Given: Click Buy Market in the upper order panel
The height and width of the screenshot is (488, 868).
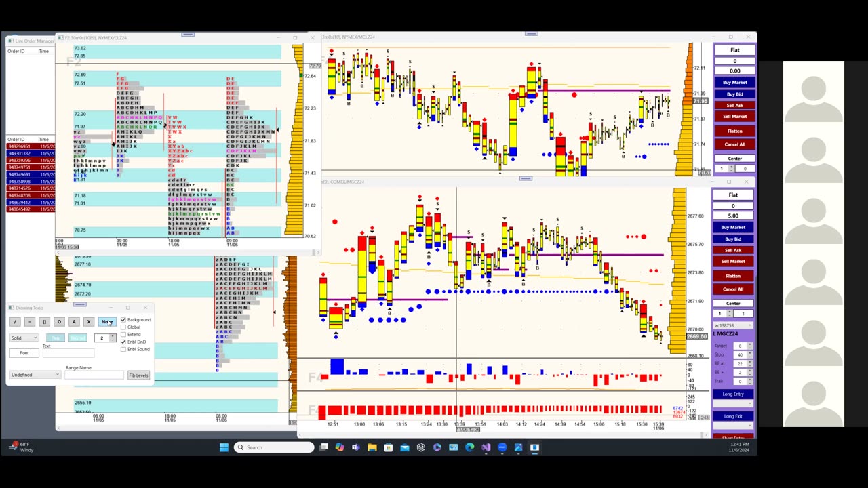Looking at the screenshot, I should (x=734, y=83).
